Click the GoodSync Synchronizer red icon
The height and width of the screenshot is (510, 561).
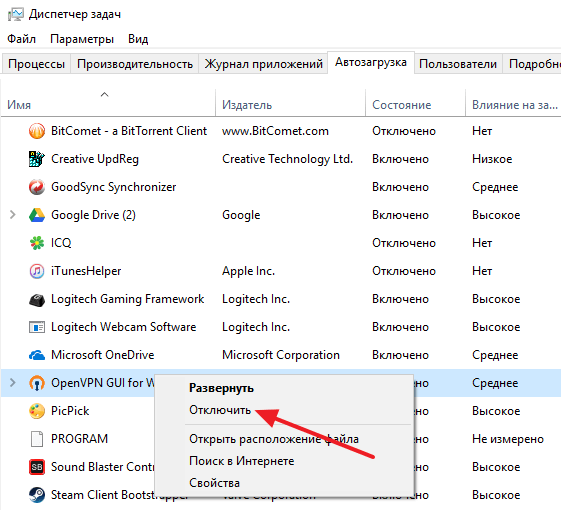[x=37, y=187]
